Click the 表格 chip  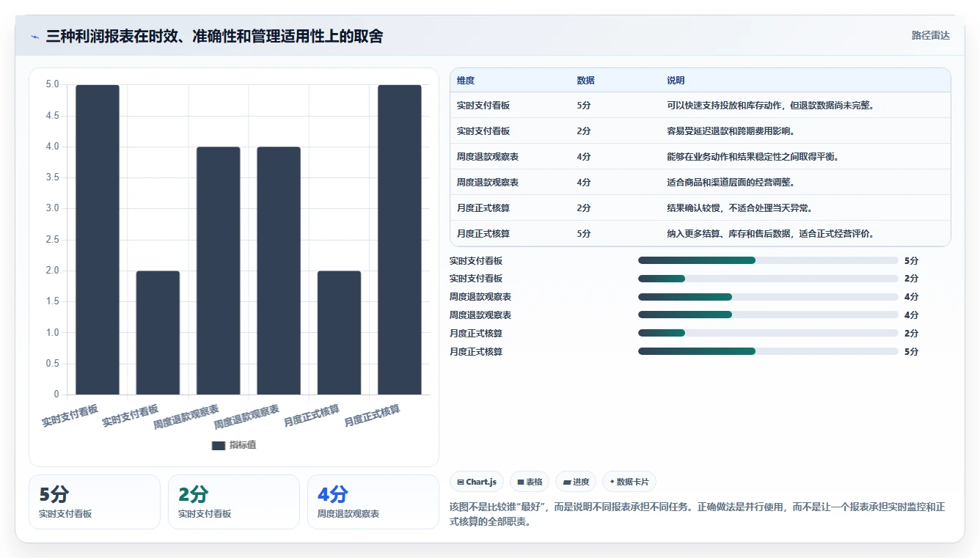click(530, 482)
